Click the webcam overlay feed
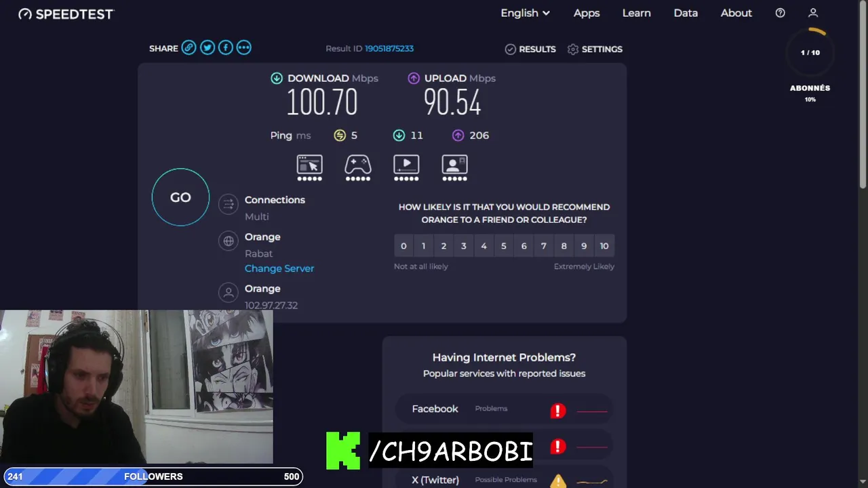 (x=136, y=387)
